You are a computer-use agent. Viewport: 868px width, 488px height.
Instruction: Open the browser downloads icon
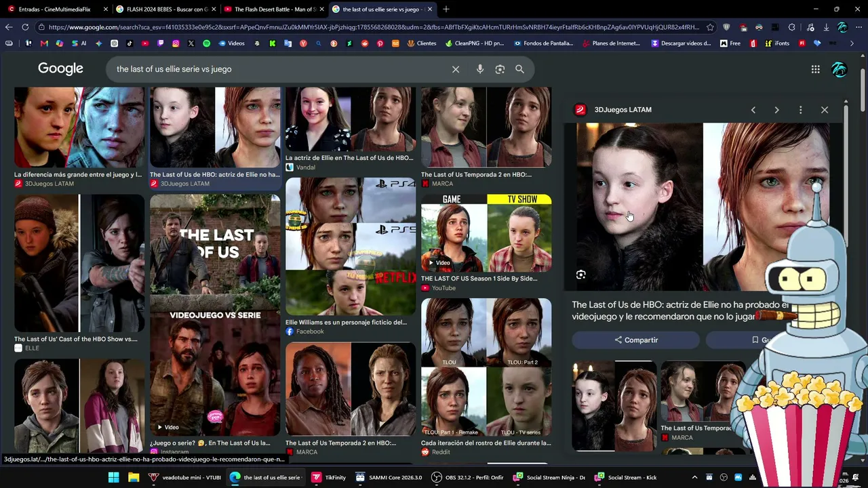[x=826, y=27]
